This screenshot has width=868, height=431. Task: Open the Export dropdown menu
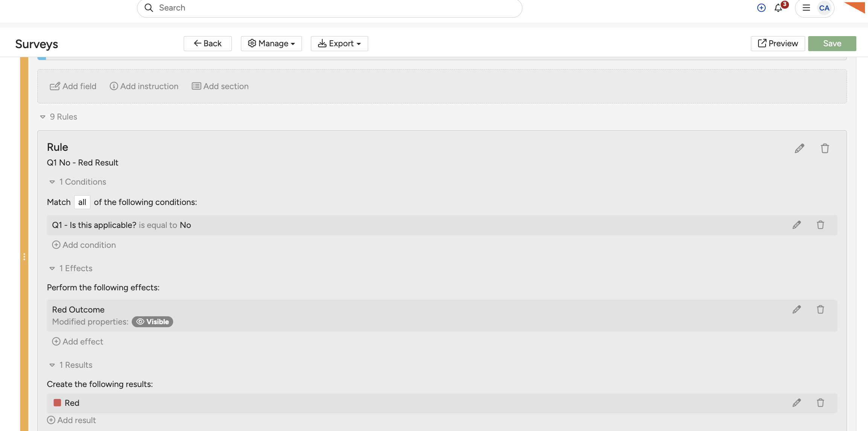tap(340, 44)
